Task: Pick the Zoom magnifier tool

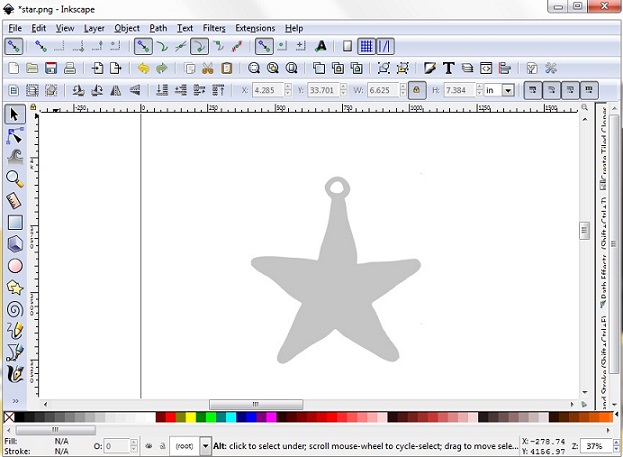Action: [x=15, y=179]
